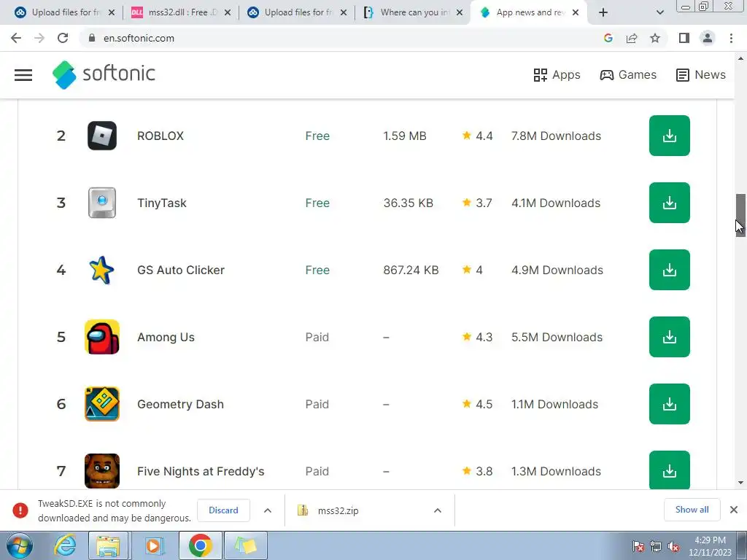The height and width of the screenshot is (560, 747).
Task: Click the Softonic logo
Action: (104, 74)
